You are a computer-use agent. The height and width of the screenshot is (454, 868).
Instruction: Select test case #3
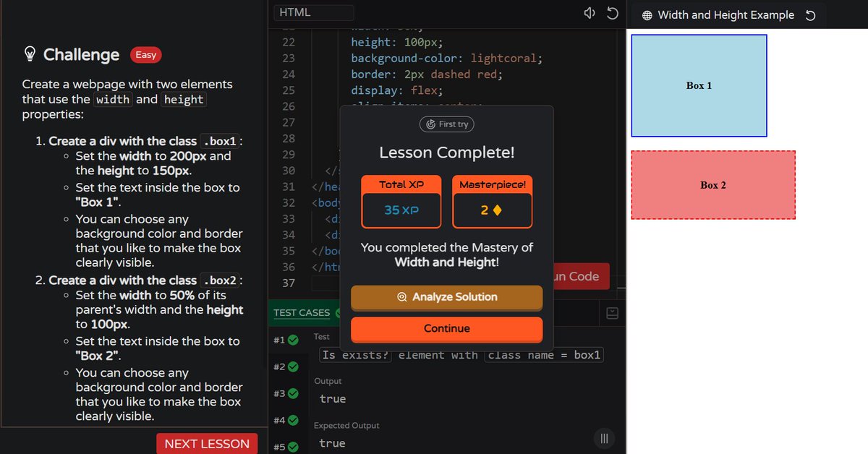tap(286, 394)
